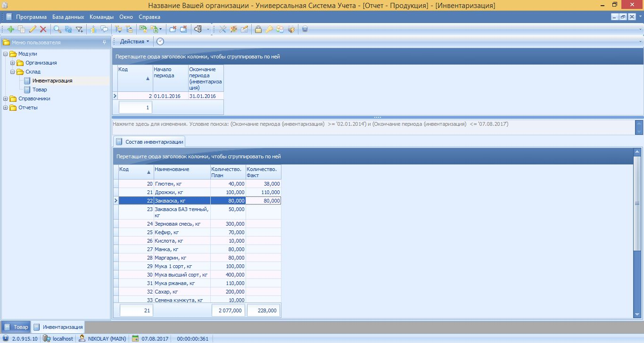Open the Программа menu
This screenshot has height=343, width=644.
click(31, 17)
